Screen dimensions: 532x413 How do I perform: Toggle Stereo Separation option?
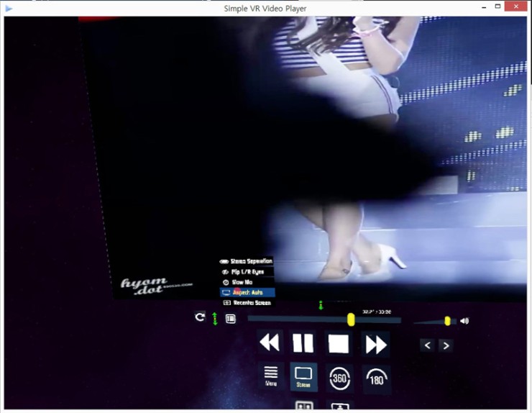[247, 261]
